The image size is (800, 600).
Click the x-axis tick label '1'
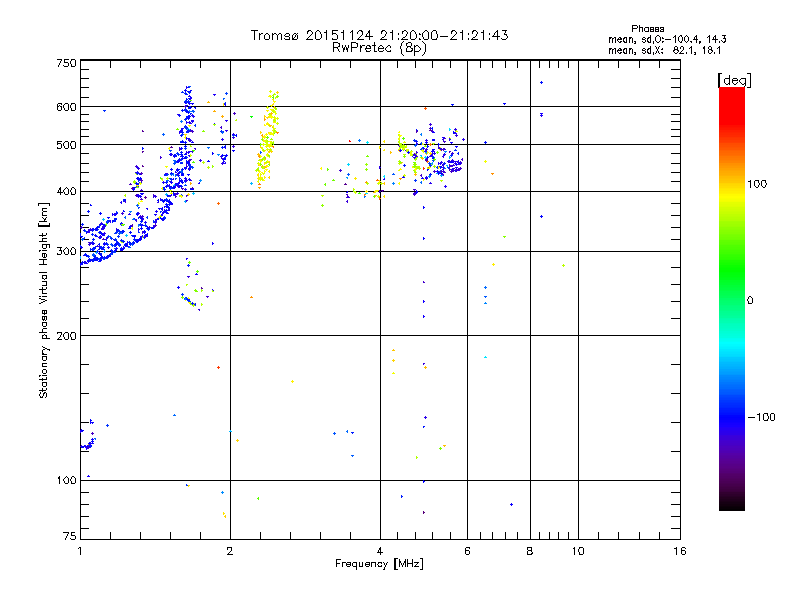click(80, 551)
